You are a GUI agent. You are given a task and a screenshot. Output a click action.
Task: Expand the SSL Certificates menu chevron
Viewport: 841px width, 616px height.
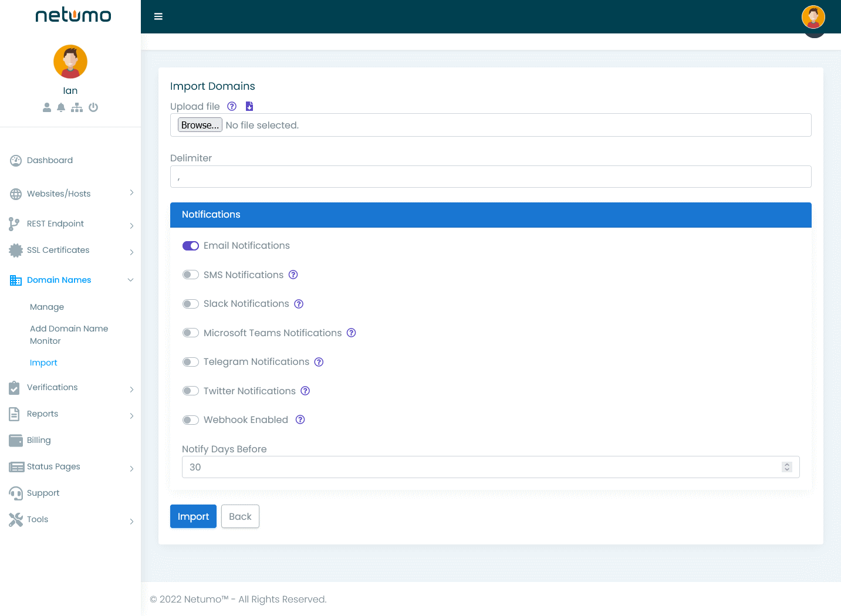(x=131, y=252)
